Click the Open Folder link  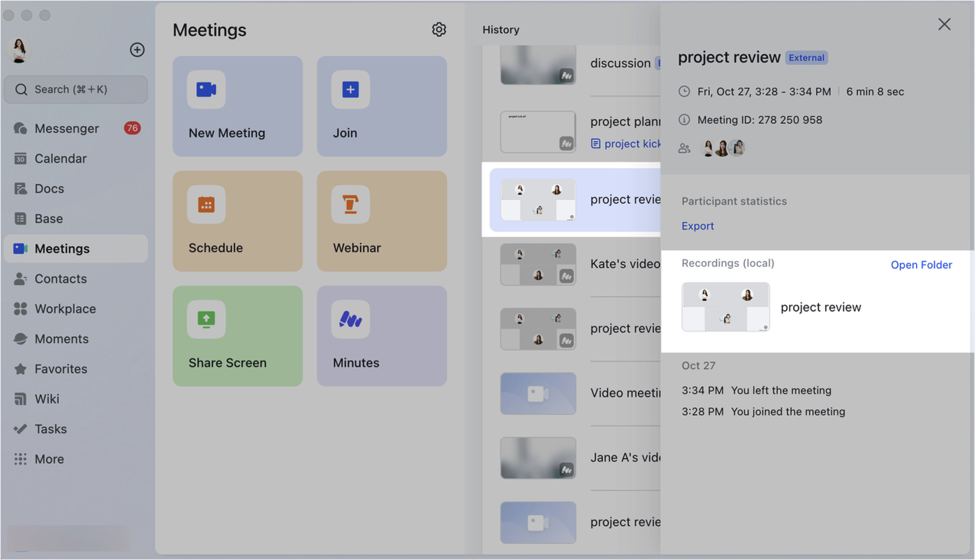tap(921, 265)
